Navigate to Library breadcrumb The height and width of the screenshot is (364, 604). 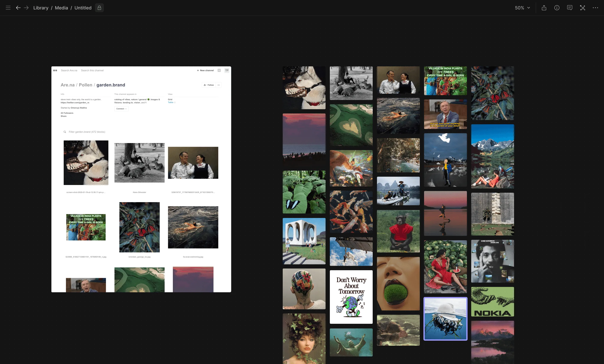tap(41, 8)
